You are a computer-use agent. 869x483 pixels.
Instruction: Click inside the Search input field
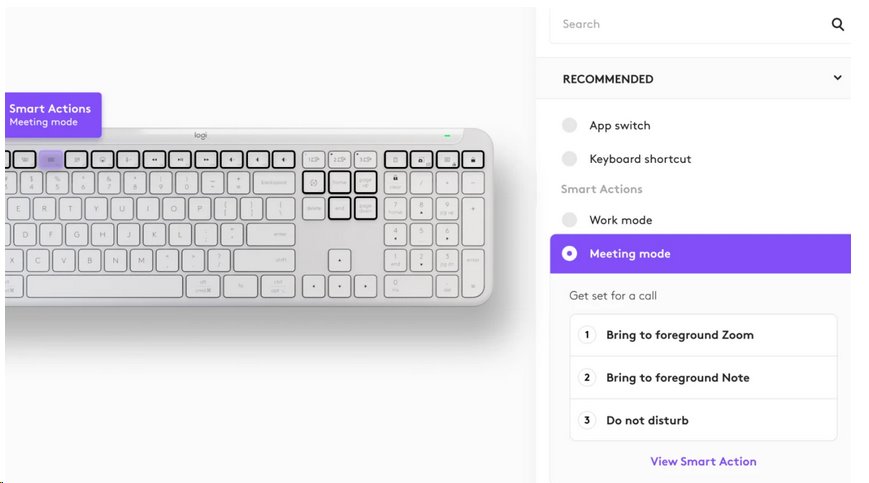pos(690,25)
